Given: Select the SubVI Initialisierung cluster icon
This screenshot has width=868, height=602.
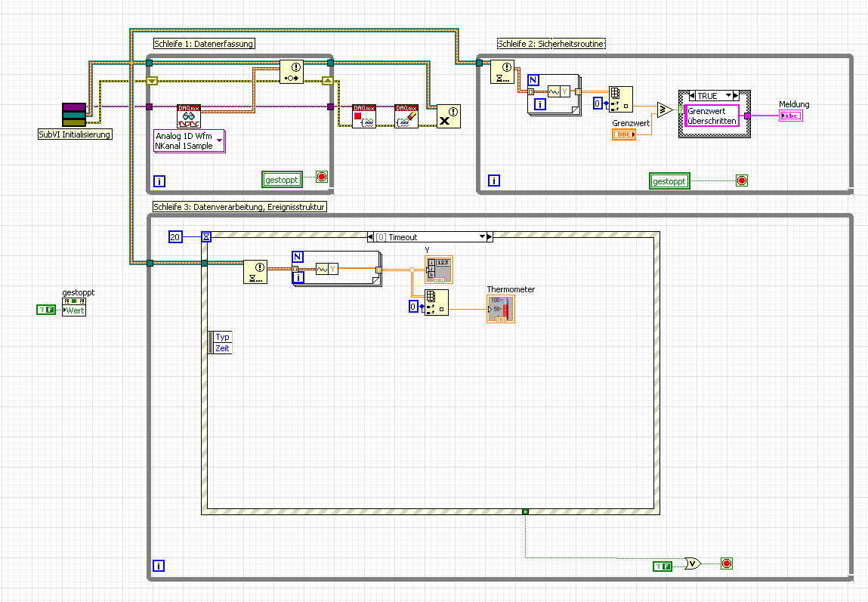Looking at the screenshot, I should [x=73, y=115].
